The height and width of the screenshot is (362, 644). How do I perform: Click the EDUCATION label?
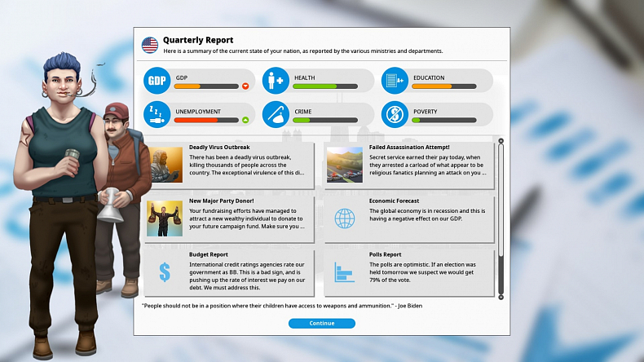(429, 77)
